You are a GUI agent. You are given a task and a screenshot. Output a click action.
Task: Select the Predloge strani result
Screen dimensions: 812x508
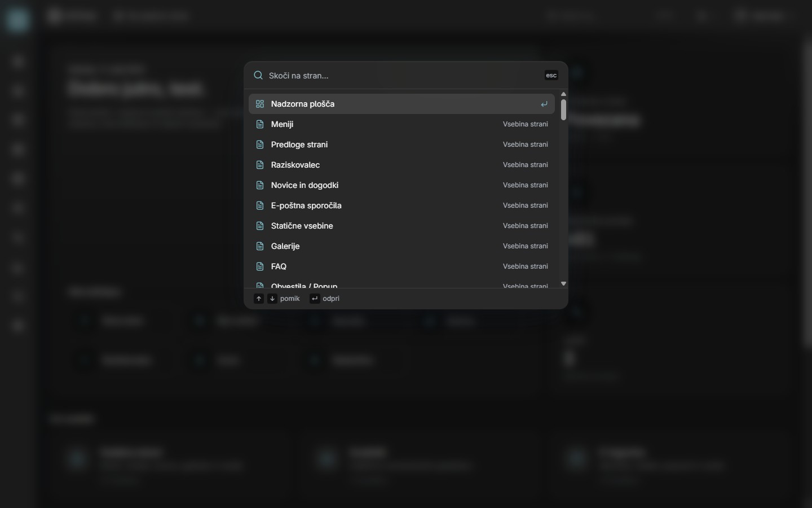(x=401, y=144)
